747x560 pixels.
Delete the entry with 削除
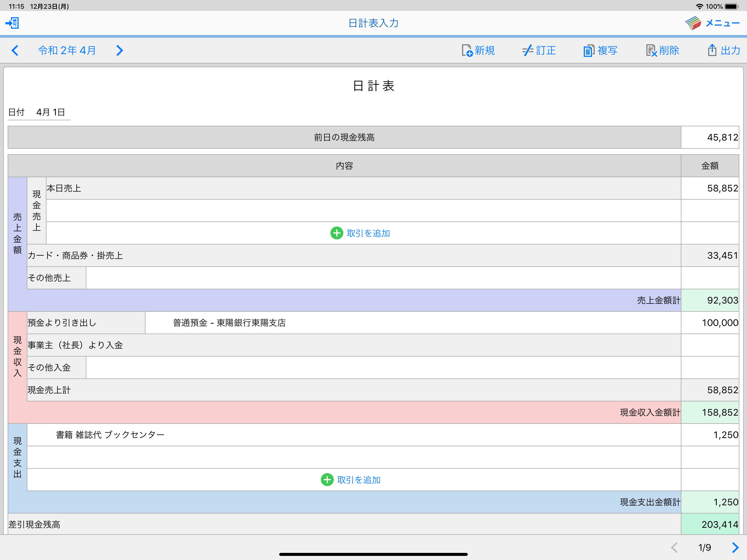[x=663, y=50]
